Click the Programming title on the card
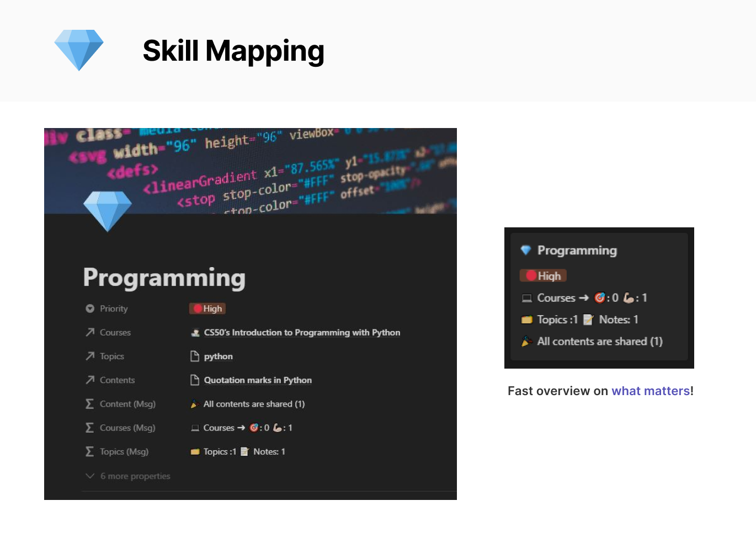756x543 pixels. point(577,250)
